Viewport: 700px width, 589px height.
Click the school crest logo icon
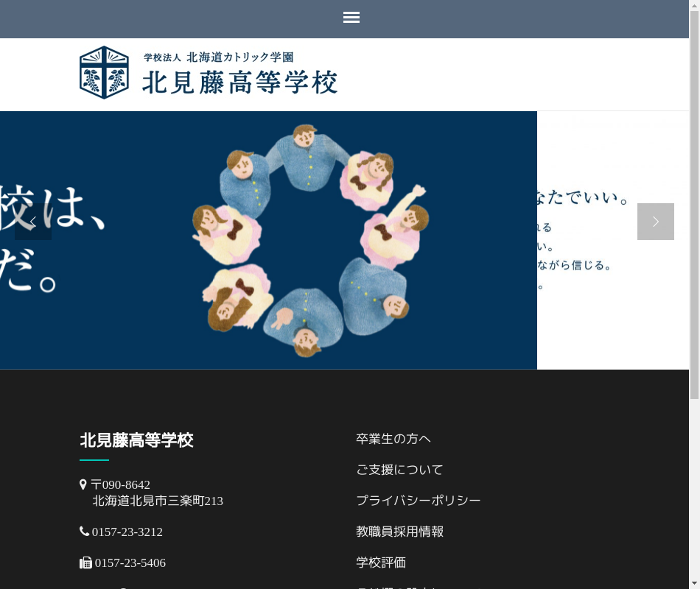point(104,72)
